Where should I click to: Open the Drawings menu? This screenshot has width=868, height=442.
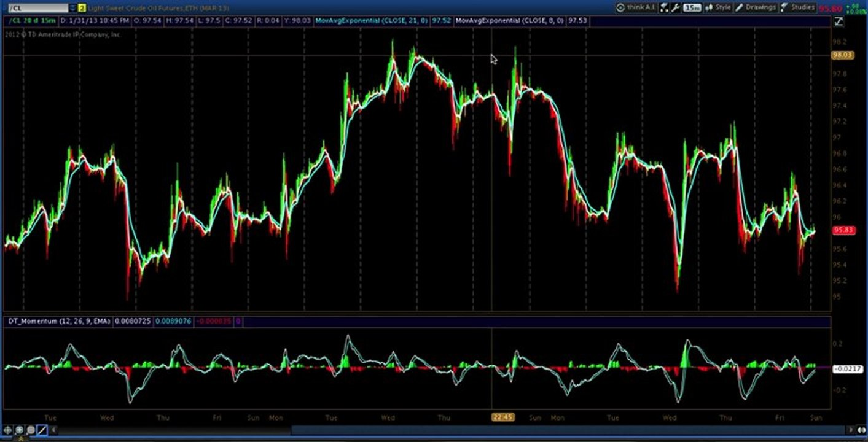pyautogui.click(x=756, y=7)
